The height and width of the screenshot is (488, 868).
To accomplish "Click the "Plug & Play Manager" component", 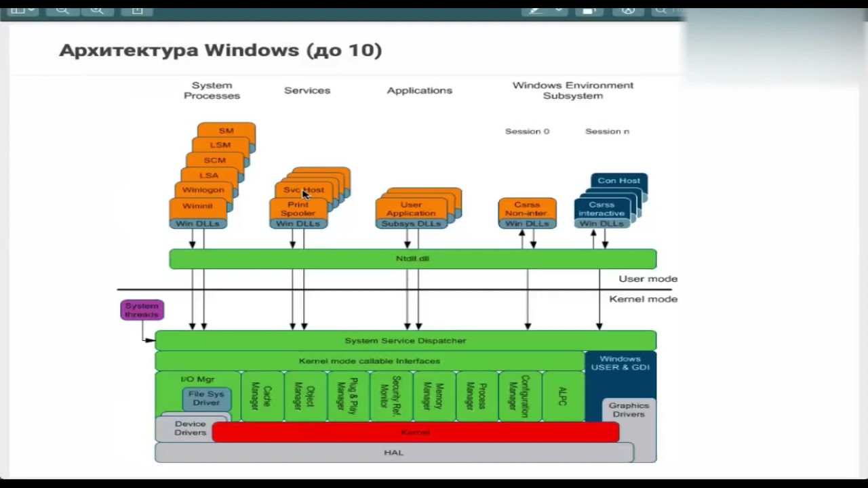I will pyautogui.click(x=349, y=396).
